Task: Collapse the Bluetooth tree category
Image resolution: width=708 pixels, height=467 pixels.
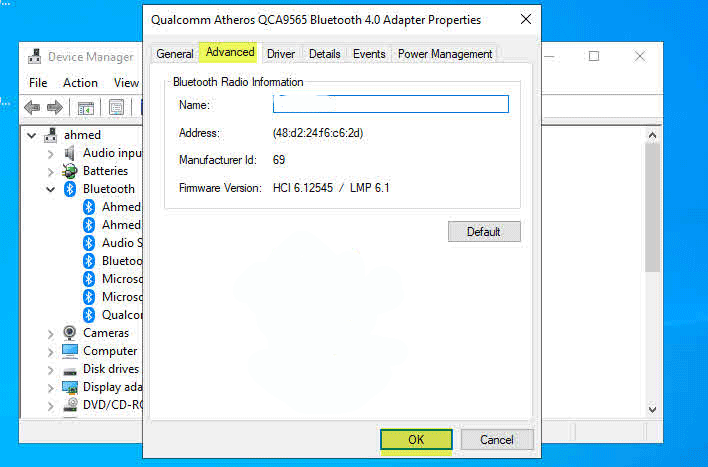Action: pos(51,189)
